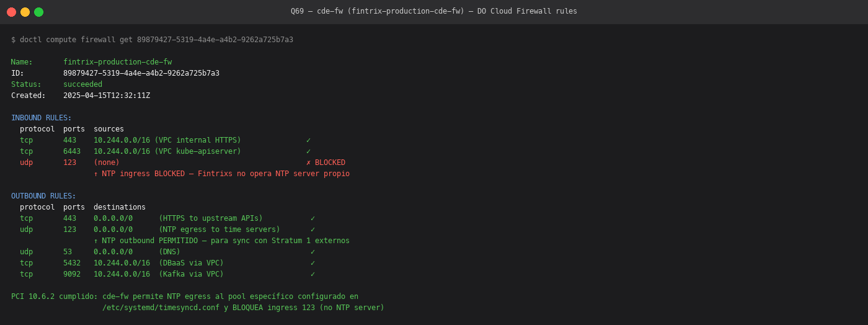Click the red 'NTP ingress BLOCKED' note line
Screen dimensions: 868x325
tap(221, 174)
